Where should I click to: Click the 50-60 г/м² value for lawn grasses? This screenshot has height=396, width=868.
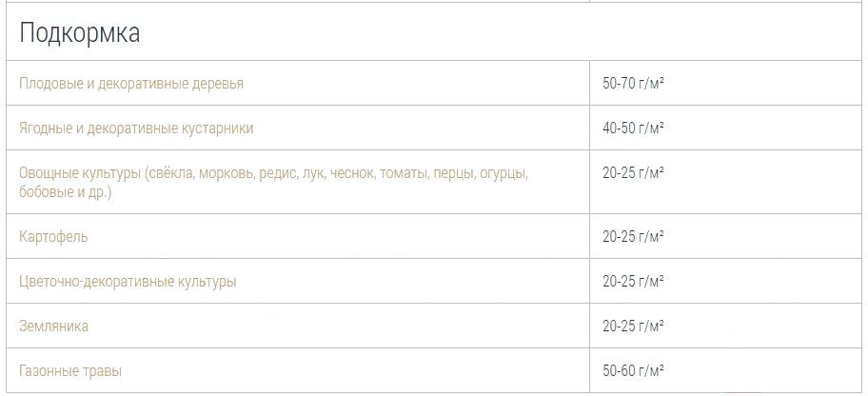[x=633, y=370]
